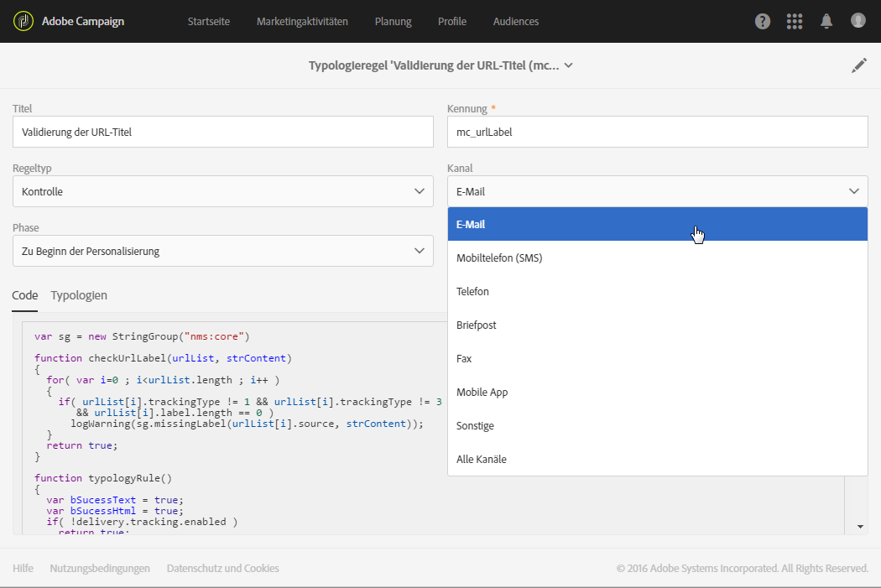Viewport: 881px width, 588px height.
Task: Expand the typology rule title chevron
Action: coord(569,65)
